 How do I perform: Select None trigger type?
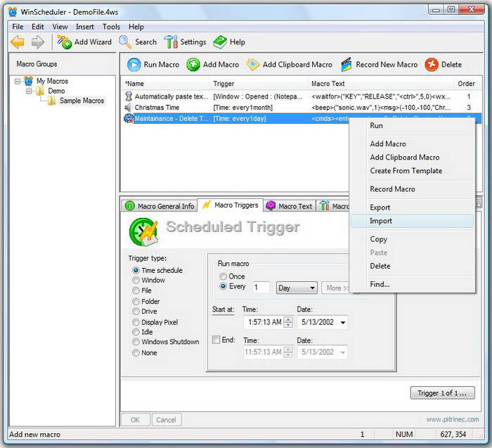(x=136, y=353)
